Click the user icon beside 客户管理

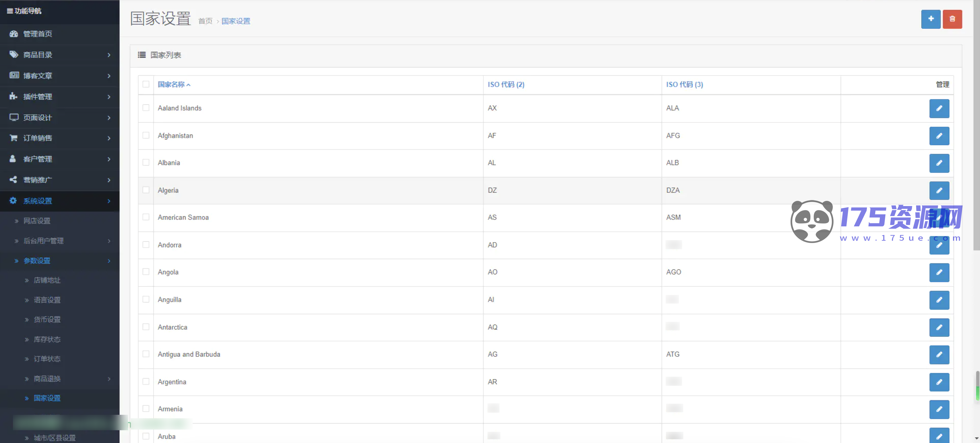(13, 159)
